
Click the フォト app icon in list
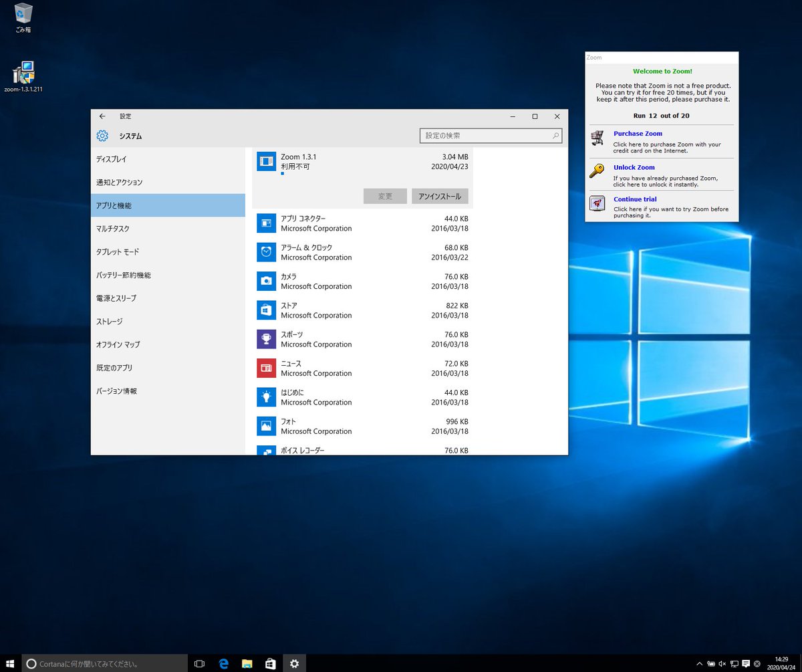click(266, 426)
